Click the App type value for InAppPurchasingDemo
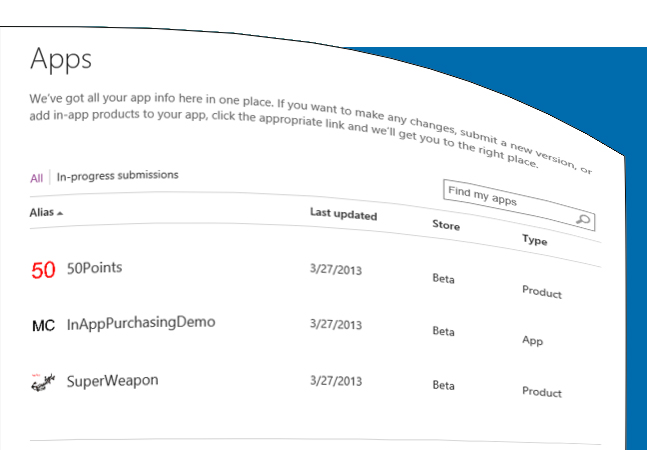647x450 pixels. click(532, 341)
